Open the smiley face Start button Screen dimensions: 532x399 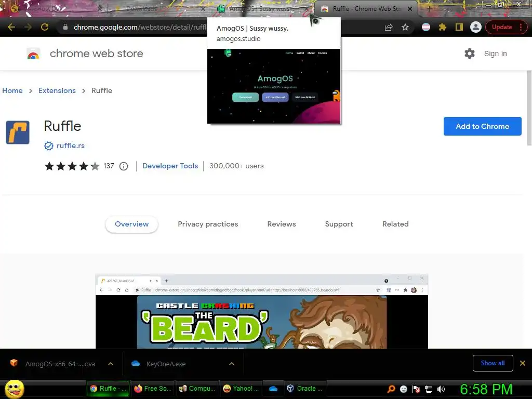[x=14, y=389]
